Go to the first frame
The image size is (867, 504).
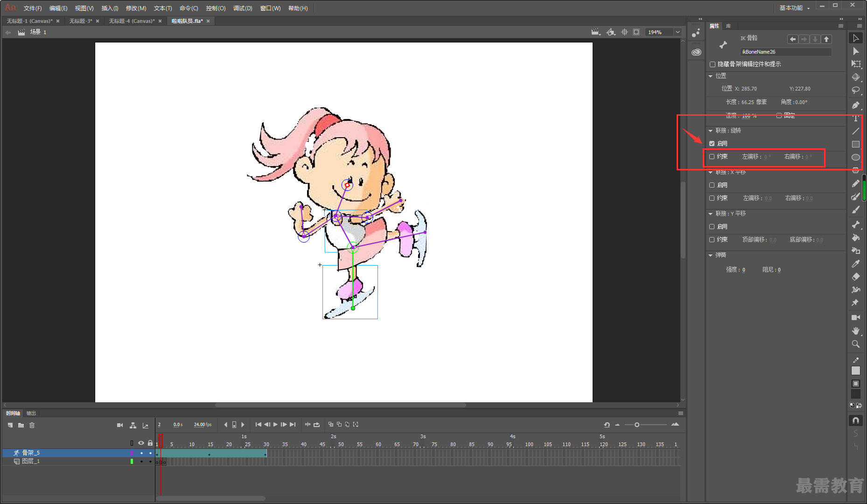click(x=259, y=424)
